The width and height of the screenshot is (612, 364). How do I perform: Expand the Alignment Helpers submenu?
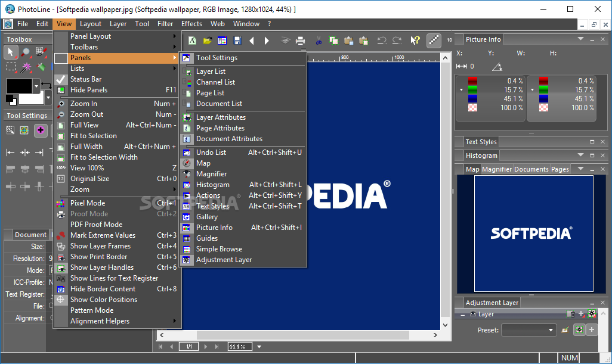pos(117,321)
